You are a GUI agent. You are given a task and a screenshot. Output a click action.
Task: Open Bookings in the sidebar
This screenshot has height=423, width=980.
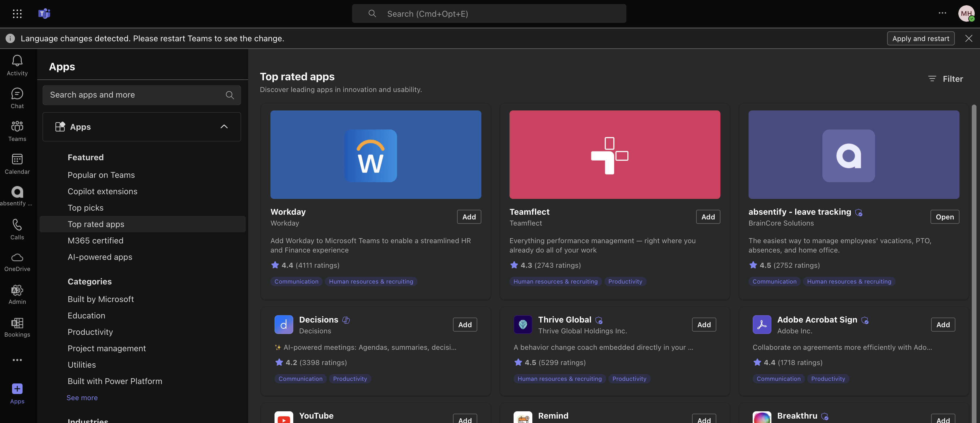(x=17, y=327)
